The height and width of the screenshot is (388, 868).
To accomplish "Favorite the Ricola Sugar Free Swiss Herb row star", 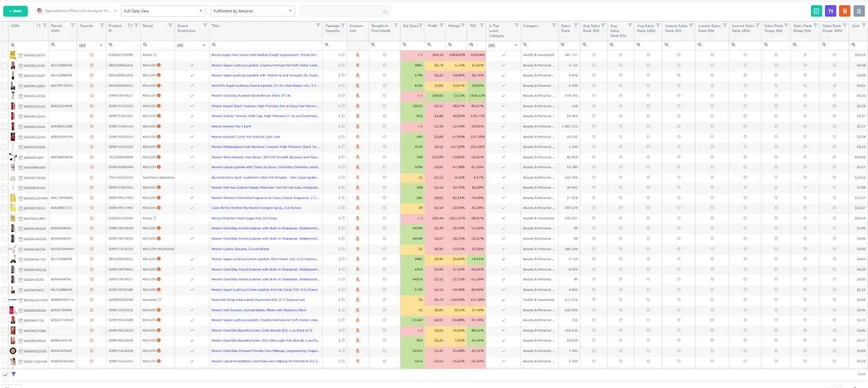I will (x=92, y=55).
